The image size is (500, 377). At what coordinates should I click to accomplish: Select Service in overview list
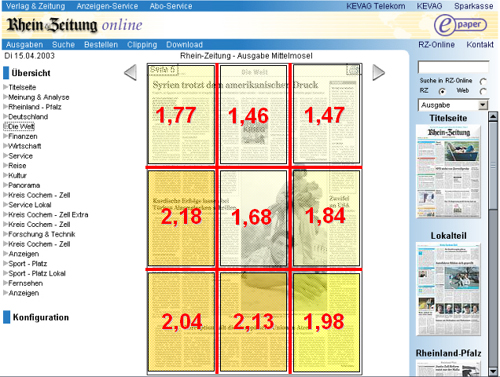(20, 156)
